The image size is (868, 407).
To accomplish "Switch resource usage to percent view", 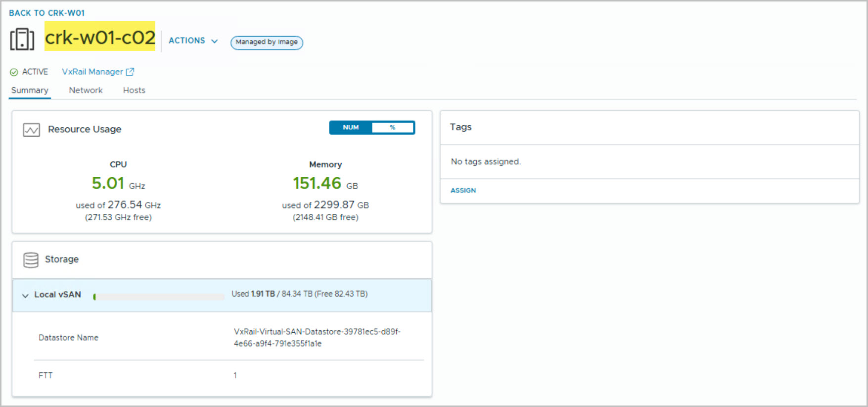I will [393, 128].
